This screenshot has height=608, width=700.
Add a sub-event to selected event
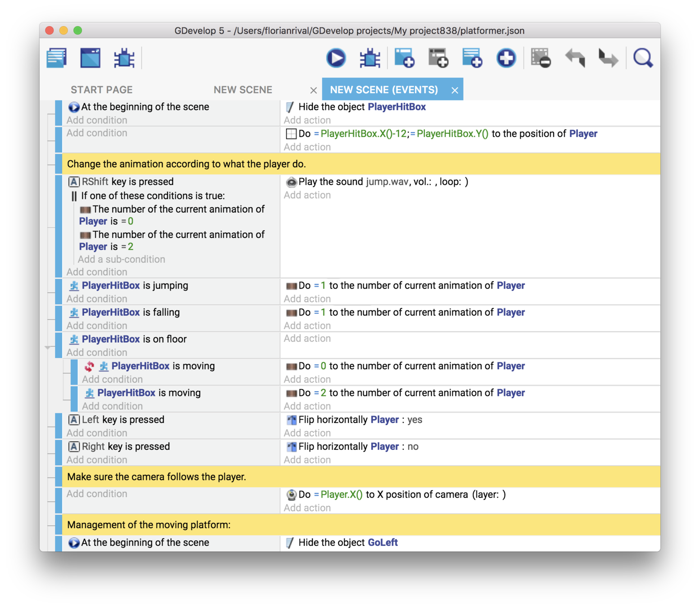point(438,58)
